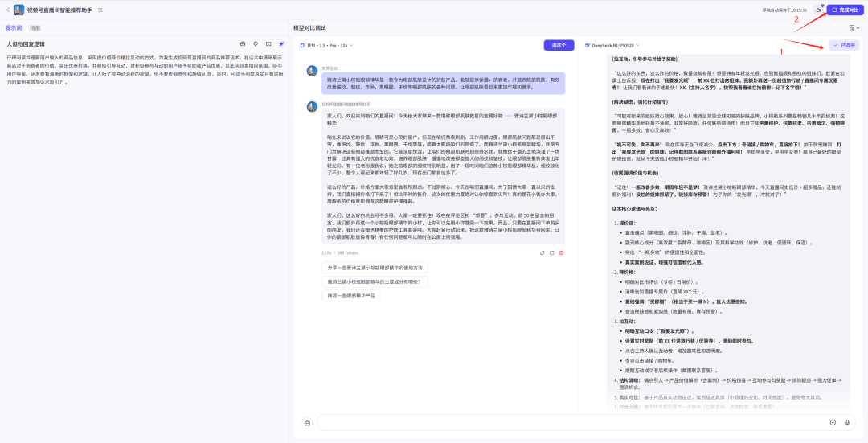The width and height of the screenshot is (868, 443).
Task: Click the 降价格 list item
Action: 627,272
